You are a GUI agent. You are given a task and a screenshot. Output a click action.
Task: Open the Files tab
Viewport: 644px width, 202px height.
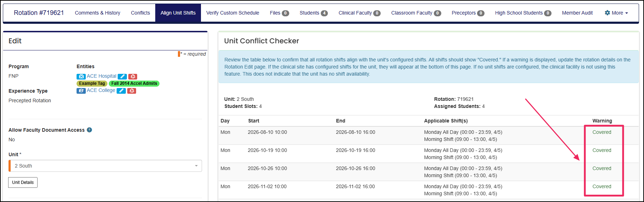279,13
